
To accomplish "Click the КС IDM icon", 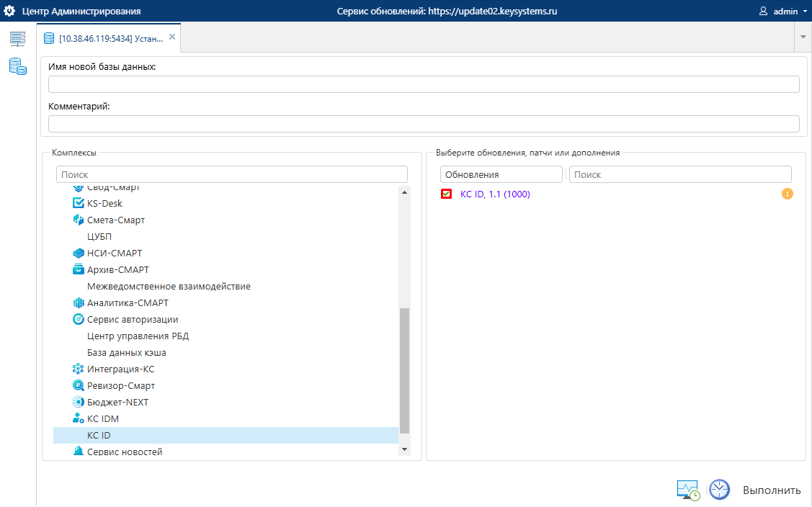I will (79, 418).
